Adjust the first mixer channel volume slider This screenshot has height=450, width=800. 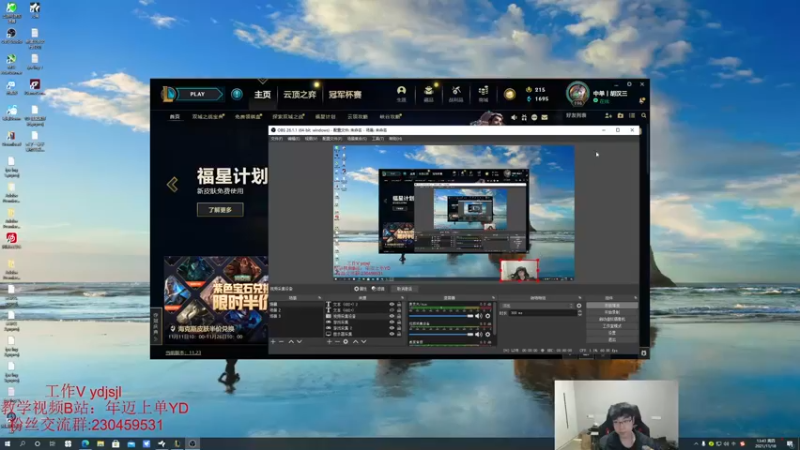pyautogui.click(x=441, y=316)
